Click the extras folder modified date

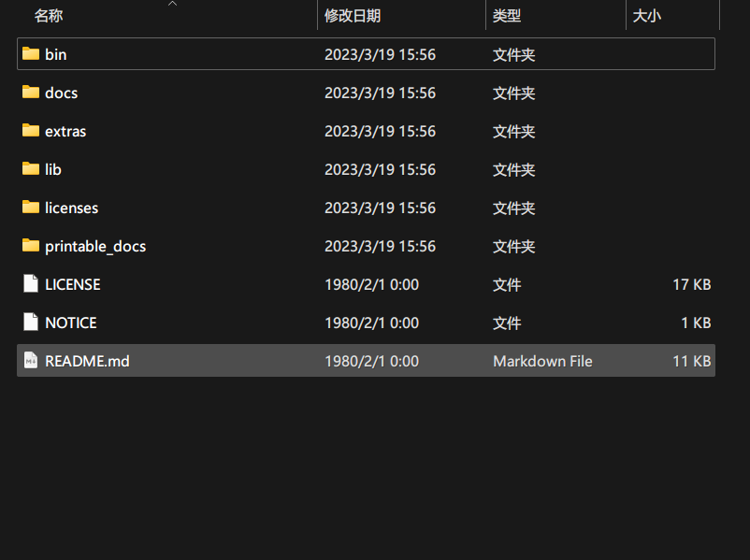tap(380, 131)
